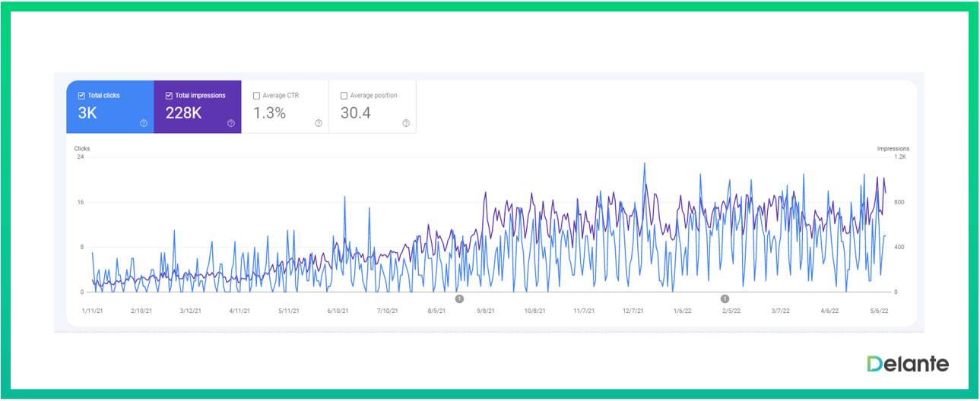This screenshot has width=980, height=401.
Task: Click the 1/11/21 date label
Action: pos(94,311)
